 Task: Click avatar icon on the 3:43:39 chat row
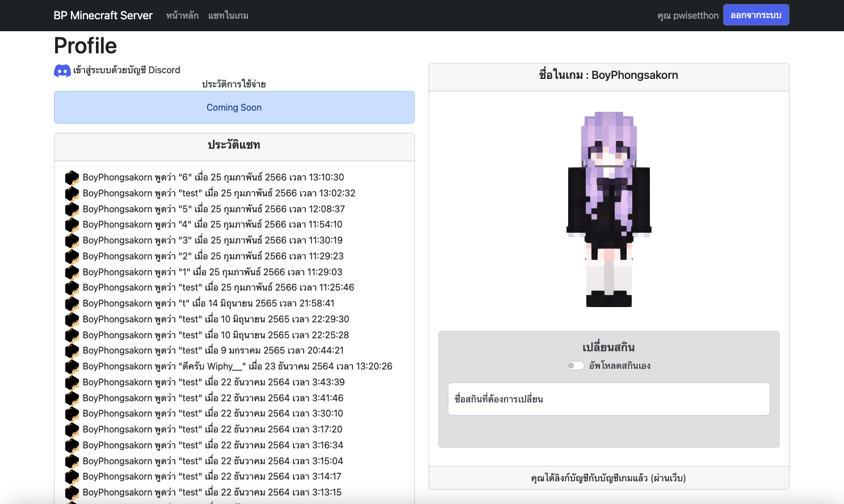pyautogui.click(x=72, y=383)
